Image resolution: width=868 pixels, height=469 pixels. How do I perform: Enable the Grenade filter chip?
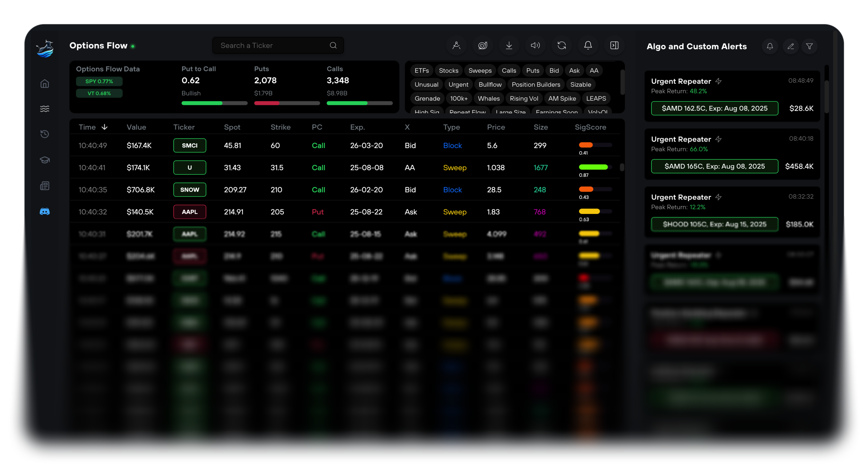[x=427, y=99]
